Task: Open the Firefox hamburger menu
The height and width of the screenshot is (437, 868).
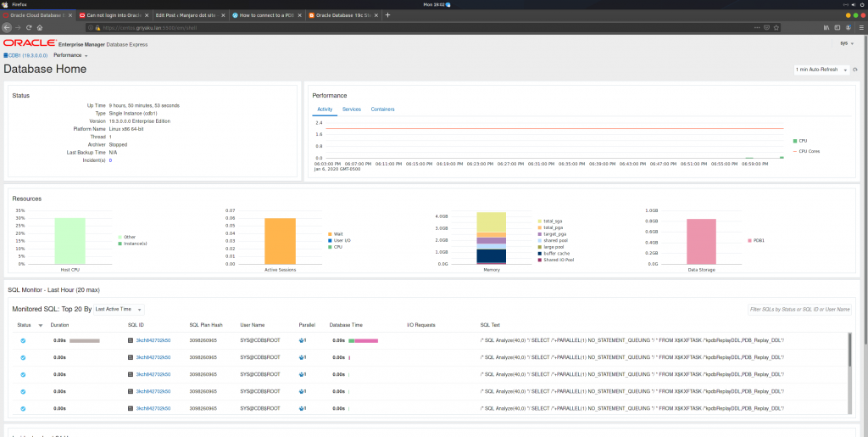Action: click(860, 27)
